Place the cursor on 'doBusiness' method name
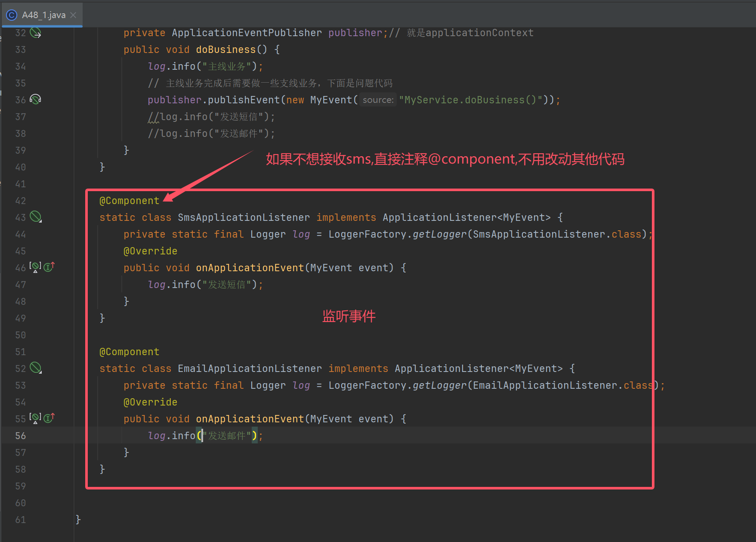 [x=226, y=50]
